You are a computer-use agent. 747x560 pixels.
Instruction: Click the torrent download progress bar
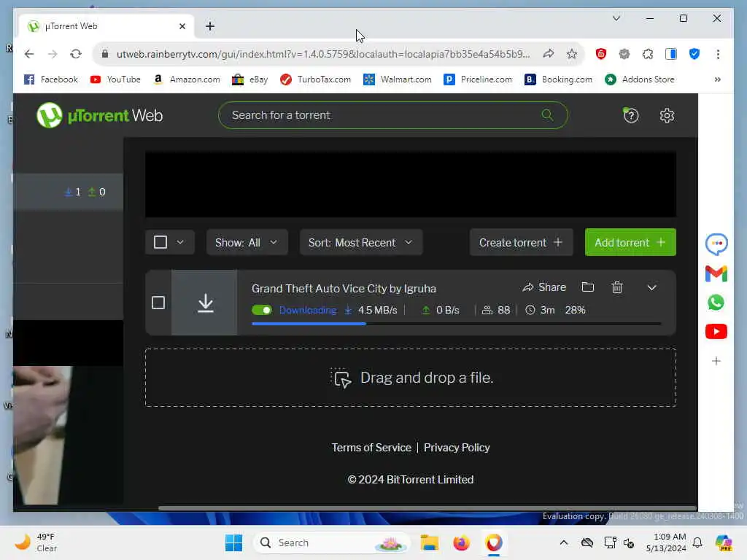pos(456,324)
